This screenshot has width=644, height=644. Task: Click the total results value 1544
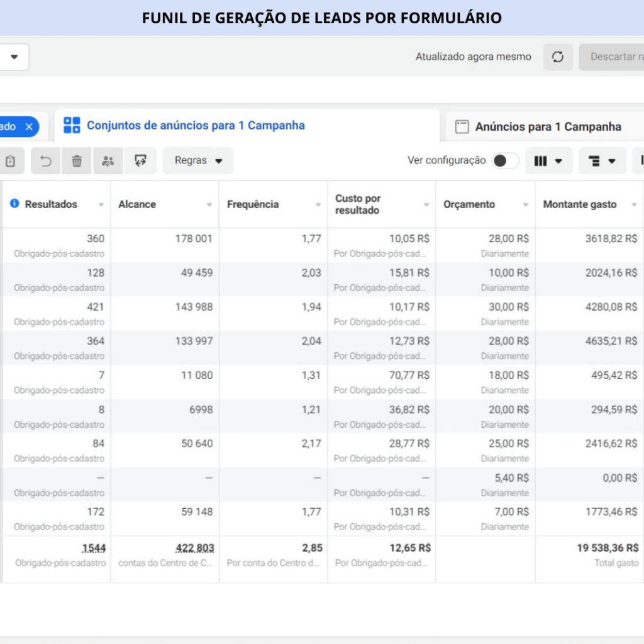93,548
